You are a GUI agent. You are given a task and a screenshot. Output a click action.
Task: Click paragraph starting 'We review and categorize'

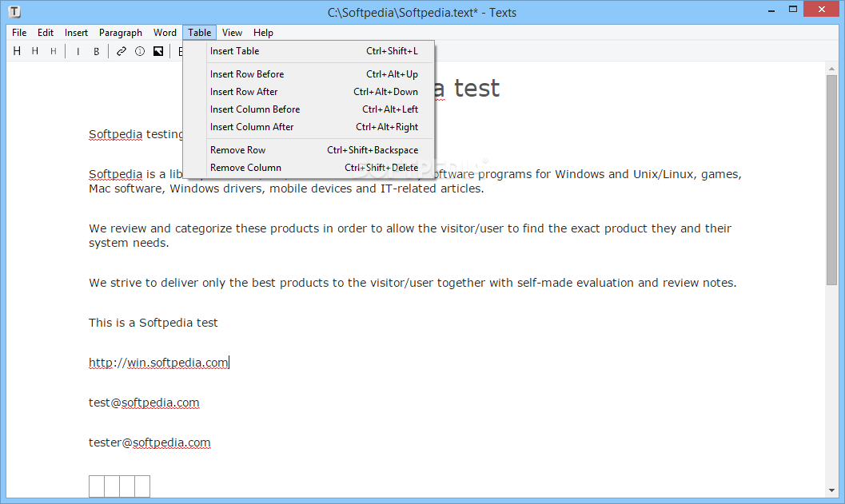coord(409,236)
